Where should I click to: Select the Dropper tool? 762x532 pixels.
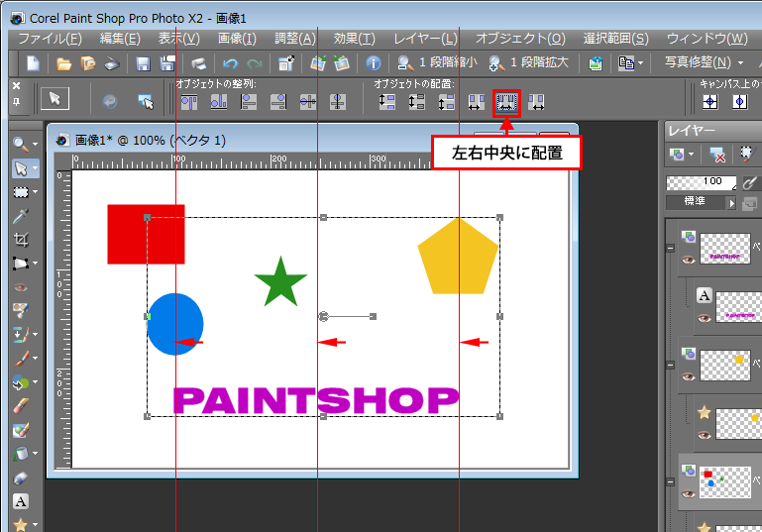coord(21,216)
